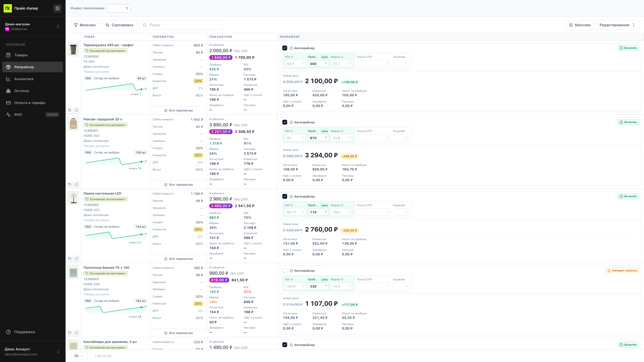This screenshot has width=644, height=362.
Task: Open Аналитика section
Action: coord(33,79)
